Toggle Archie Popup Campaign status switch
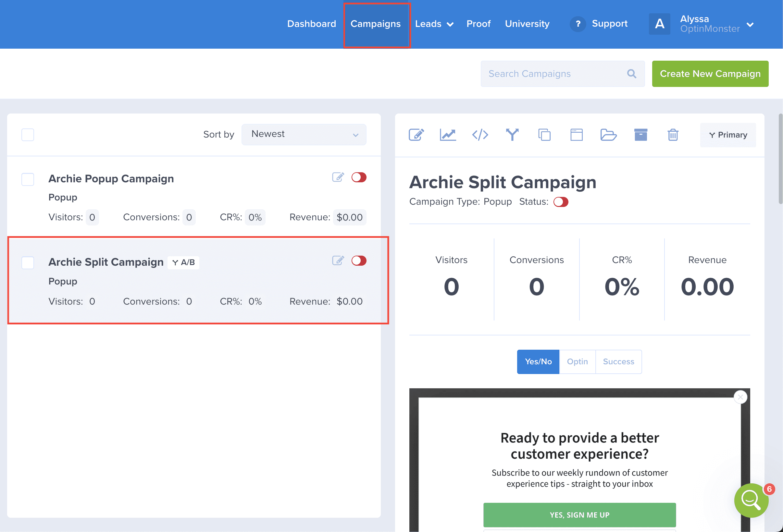The width and height of the screenshot is (783, 532). click(359, 177)
